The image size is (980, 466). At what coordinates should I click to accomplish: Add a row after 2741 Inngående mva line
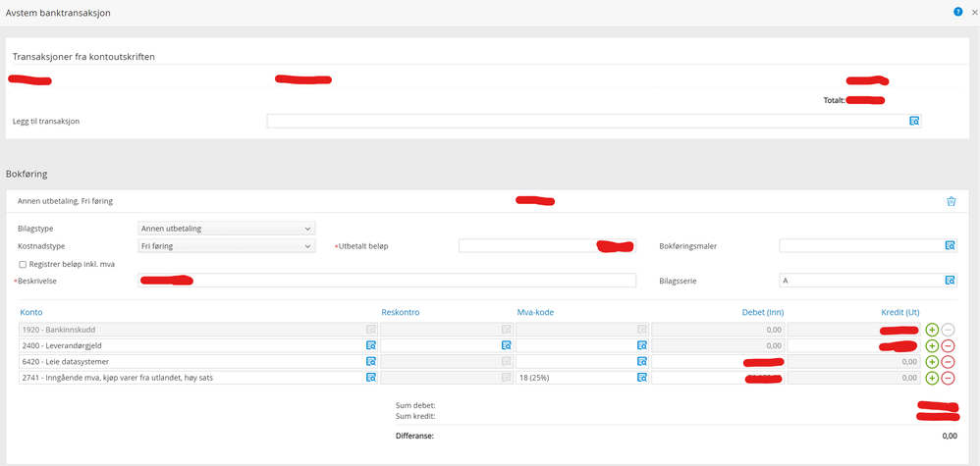[931, 378]
